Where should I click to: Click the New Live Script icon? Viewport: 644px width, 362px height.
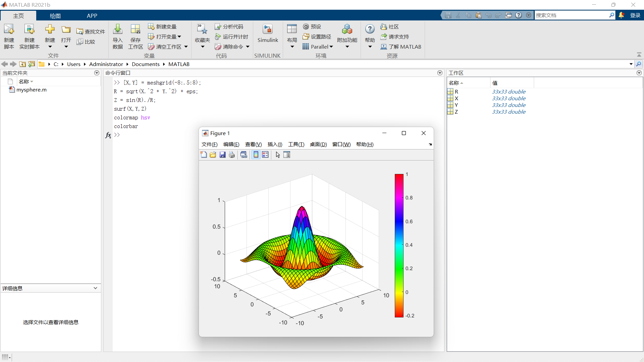30,29
